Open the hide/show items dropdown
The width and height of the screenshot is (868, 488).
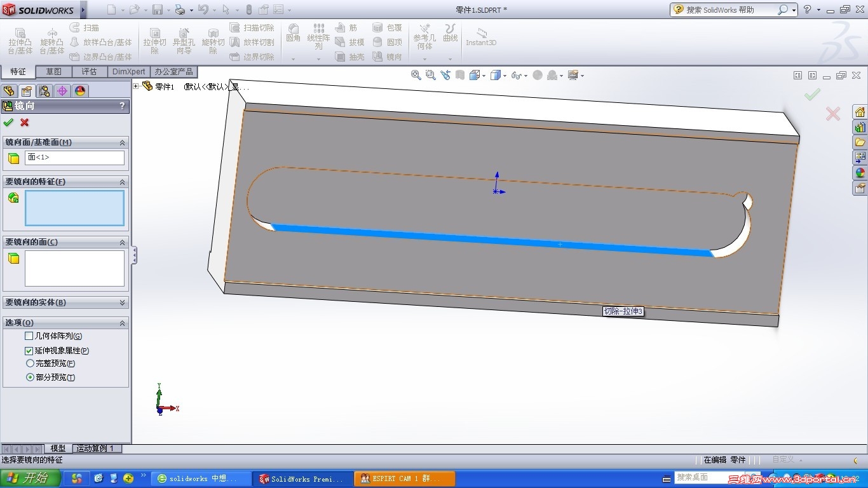[526, 76]
